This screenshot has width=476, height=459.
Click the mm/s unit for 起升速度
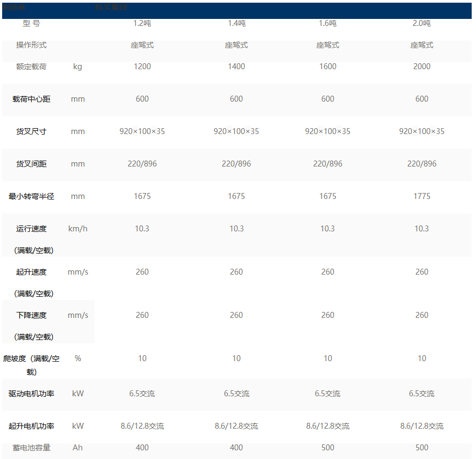pos(78,272)
